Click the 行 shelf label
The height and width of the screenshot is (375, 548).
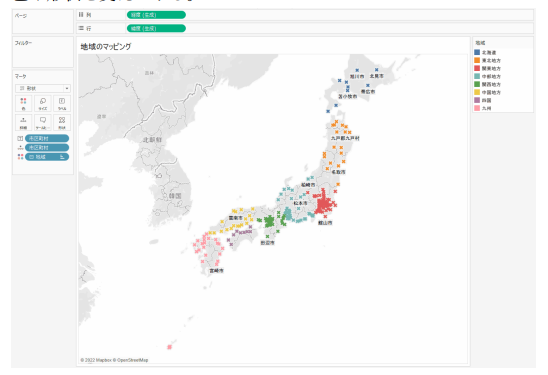[89, 28]
